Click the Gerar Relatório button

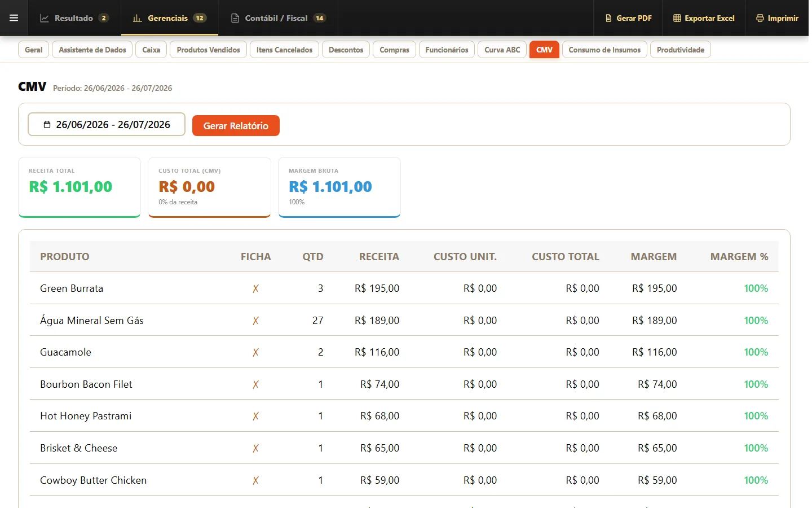click(236, 125)
